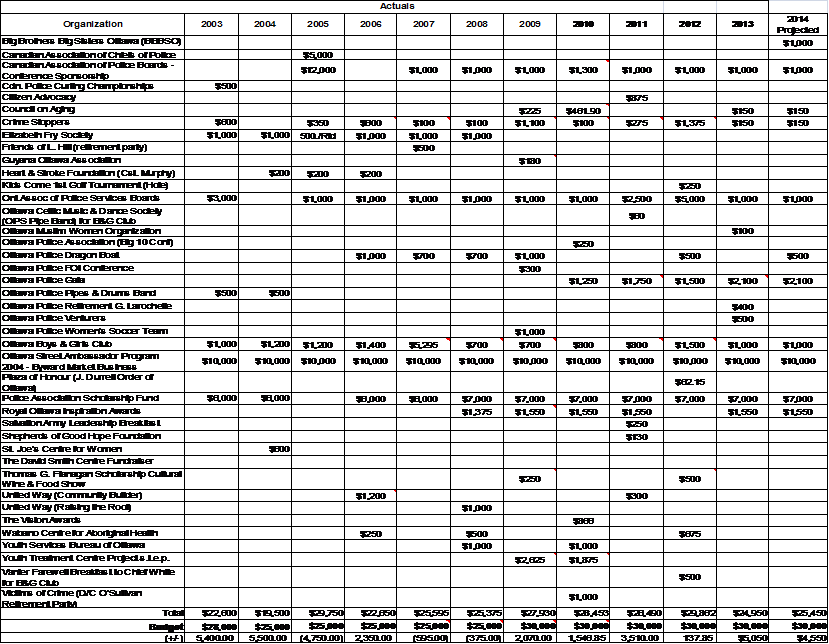Click the $5,295 Boys & Girls Club cell

click(x=423, y=345)
